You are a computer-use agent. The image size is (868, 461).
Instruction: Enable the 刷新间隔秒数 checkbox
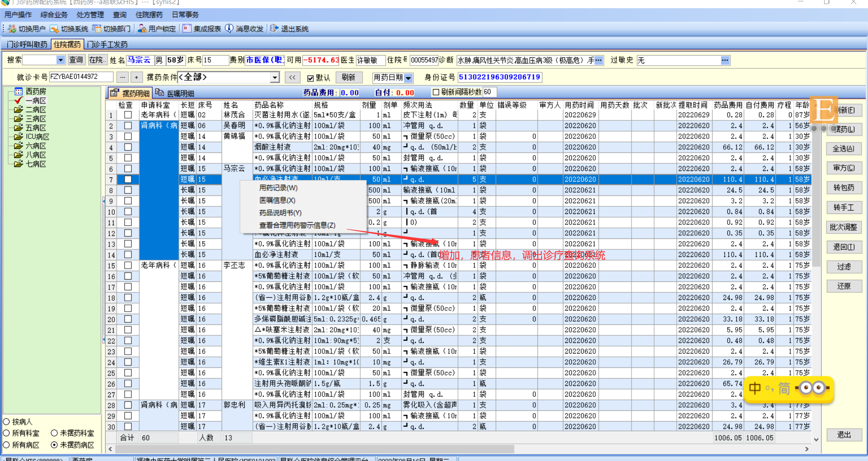(x=436, y=92)
